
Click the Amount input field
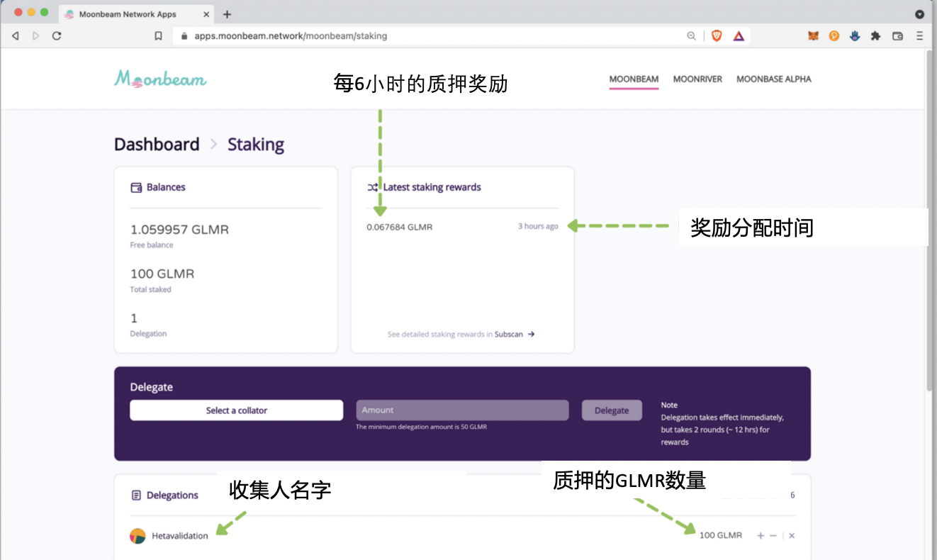point(462,410)
